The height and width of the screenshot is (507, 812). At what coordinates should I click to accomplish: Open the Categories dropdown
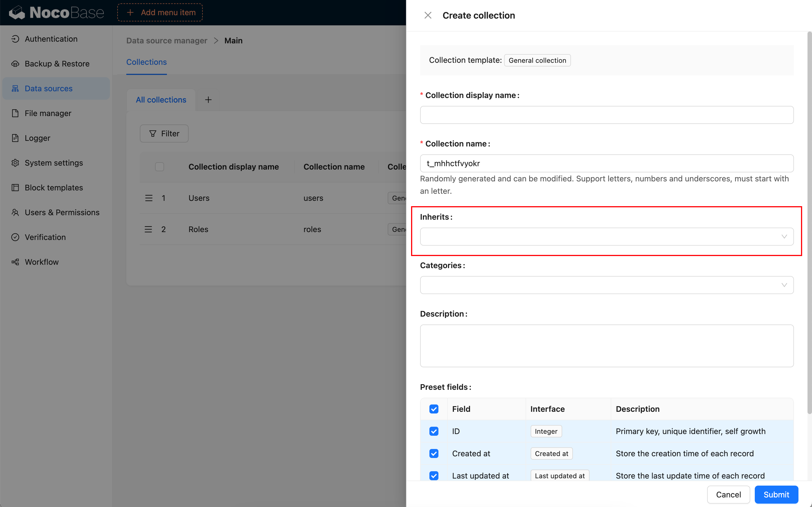(x=606, y=285)
